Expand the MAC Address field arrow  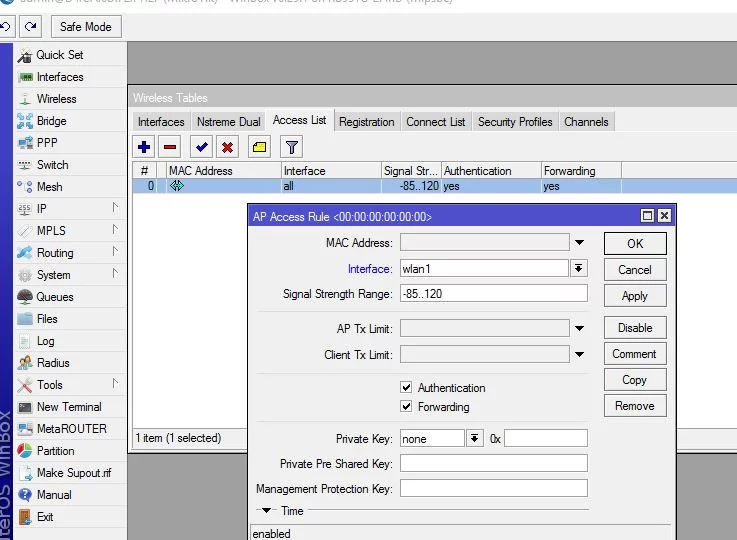tap(579, 243)
